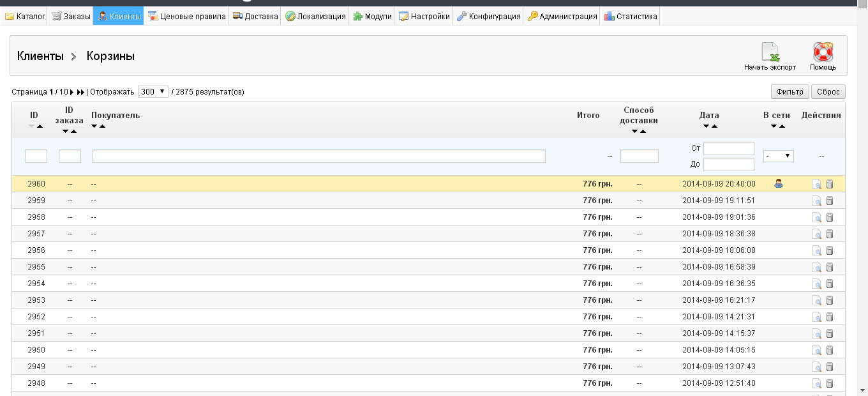This screenshot has height=396, width=868.
Task: Focus the Покупатель filter field
Action: (319, 156)
